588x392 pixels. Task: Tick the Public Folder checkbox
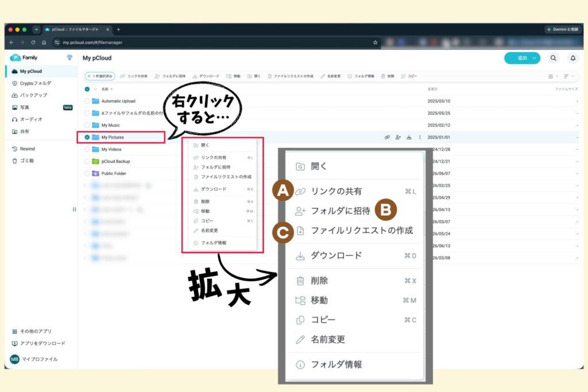coord(87,173)
